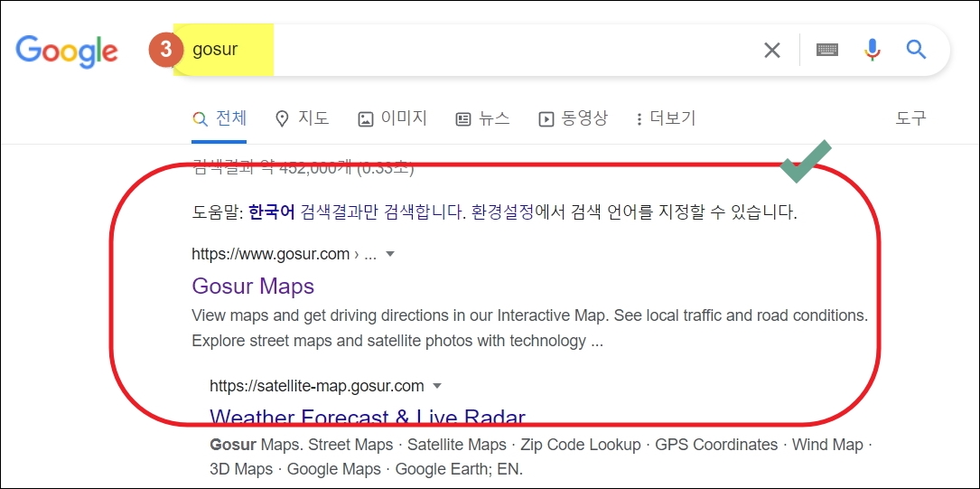Click the three-dot icon beside 더보기
The width and height of the screenshot is (980, 489).
click(639, 118)
